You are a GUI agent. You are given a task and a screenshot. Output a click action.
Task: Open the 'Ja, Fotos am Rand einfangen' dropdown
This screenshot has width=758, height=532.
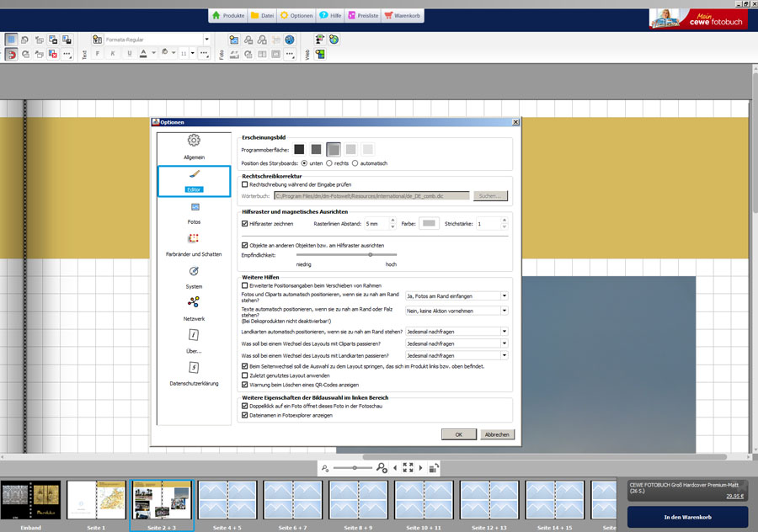point(456,295)
